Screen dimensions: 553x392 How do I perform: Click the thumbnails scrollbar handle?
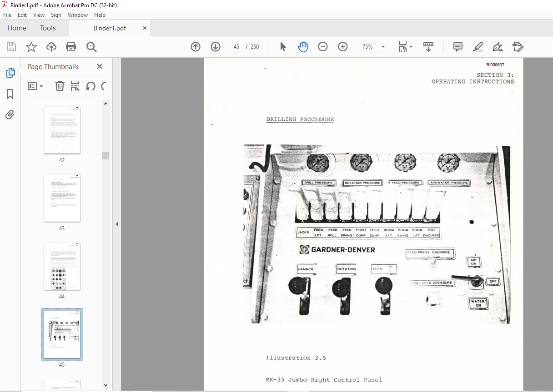pos(106,155)
